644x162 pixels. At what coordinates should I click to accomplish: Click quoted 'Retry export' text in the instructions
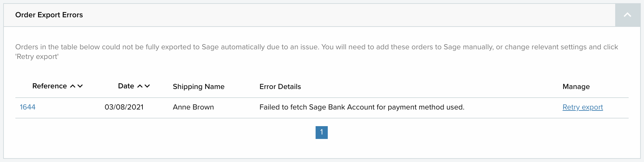click(37, 57)
